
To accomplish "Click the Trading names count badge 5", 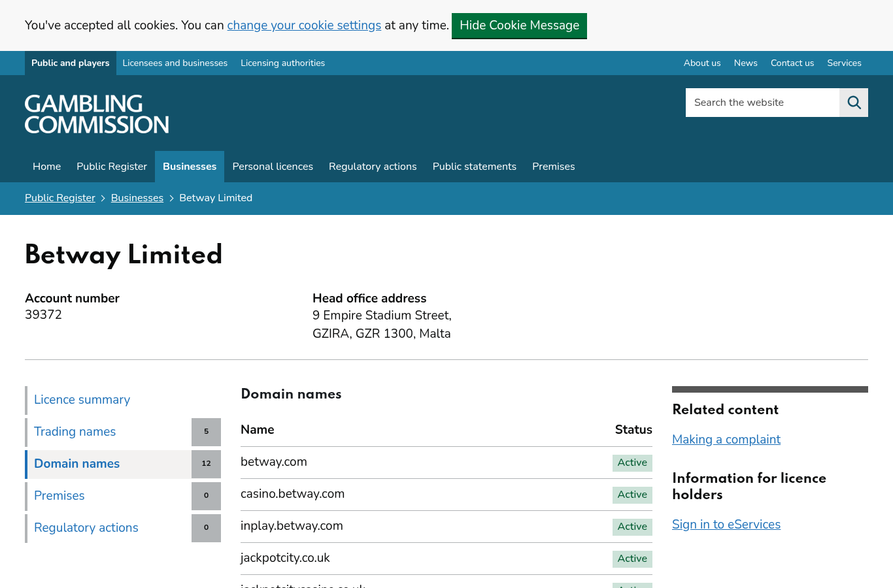I will [206, 432].
